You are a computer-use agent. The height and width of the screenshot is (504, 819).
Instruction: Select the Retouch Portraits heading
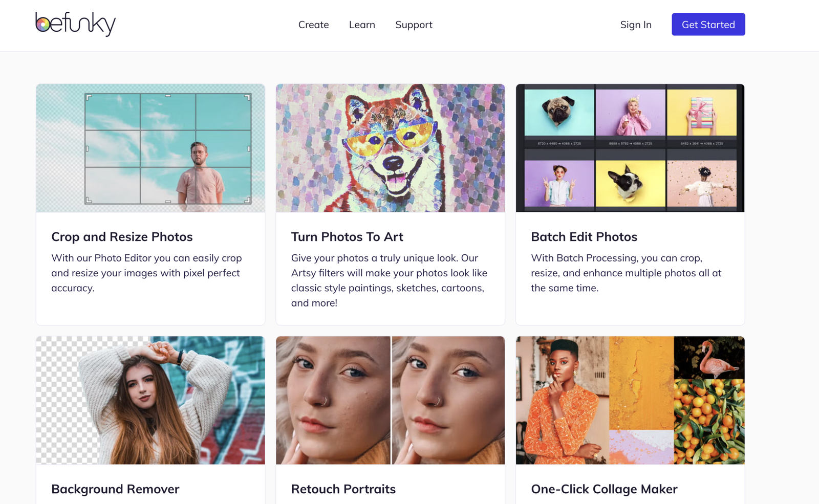pos(343,489)
